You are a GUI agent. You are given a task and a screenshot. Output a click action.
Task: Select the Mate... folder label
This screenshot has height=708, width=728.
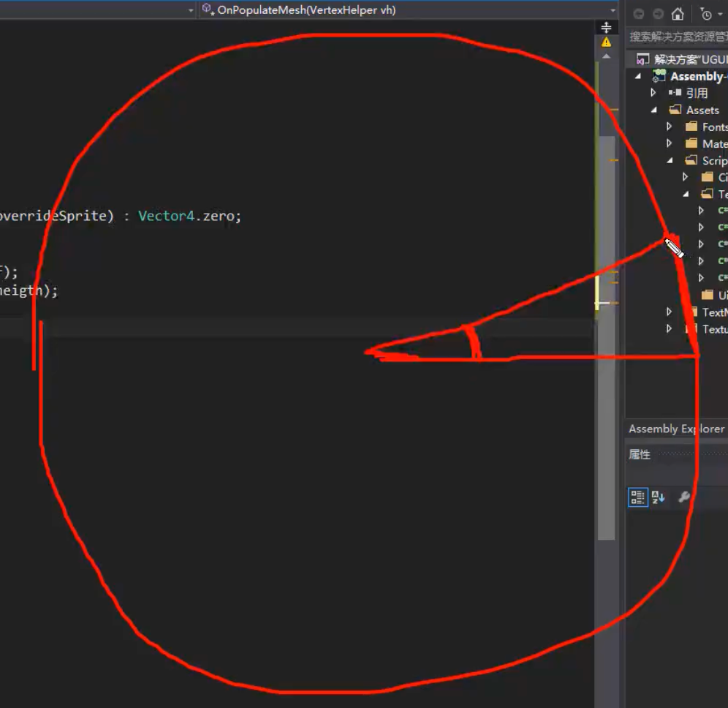point(715,144)
